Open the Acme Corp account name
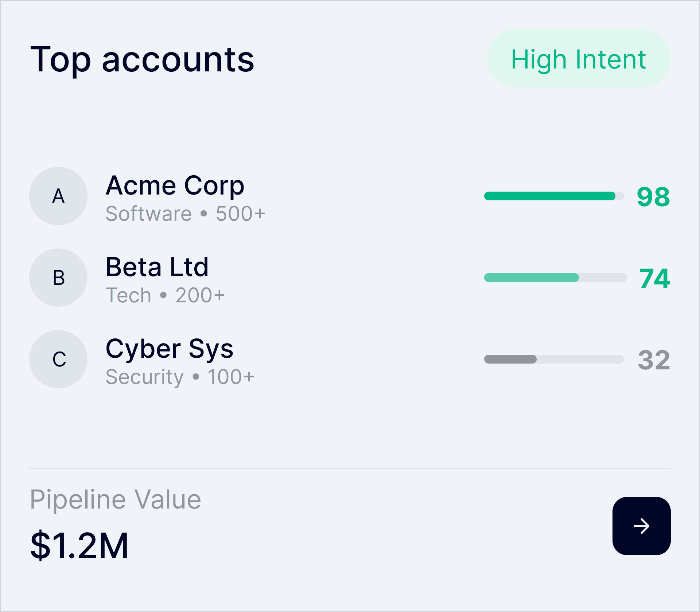Image resolution: width=700 pixels, height=612 pixels. [x=175, y=186]
